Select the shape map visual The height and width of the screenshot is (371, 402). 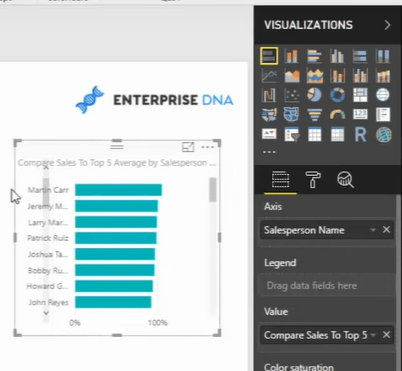292,115
